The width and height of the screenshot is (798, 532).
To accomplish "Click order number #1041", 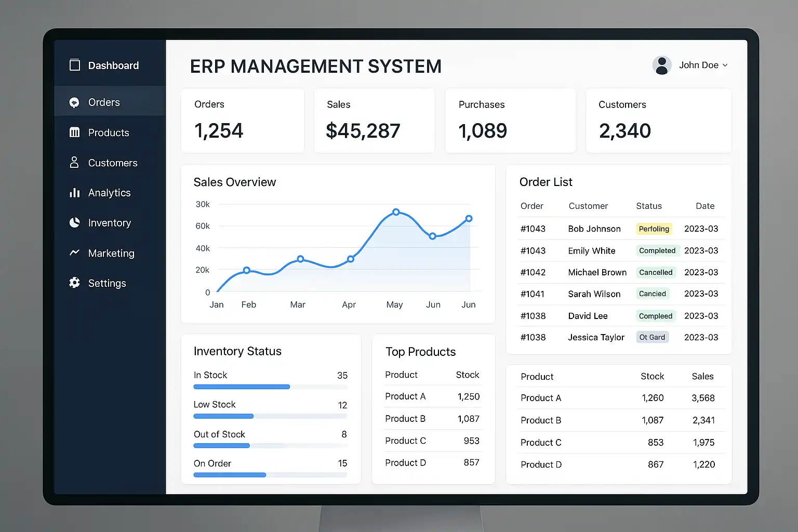I will (533, 294).
